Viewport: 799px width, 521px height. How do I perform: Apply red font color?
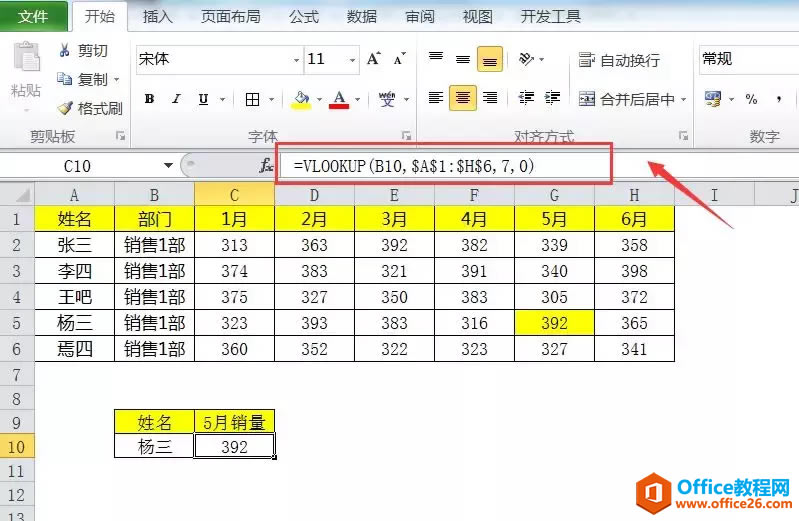[x=339, y=99]
